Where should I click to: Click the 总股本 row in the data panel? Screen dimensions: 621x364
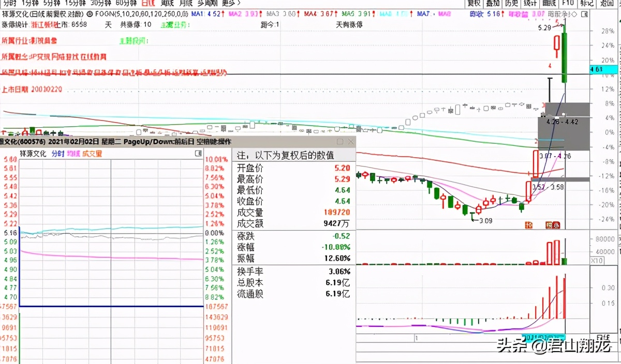(293, 283)
